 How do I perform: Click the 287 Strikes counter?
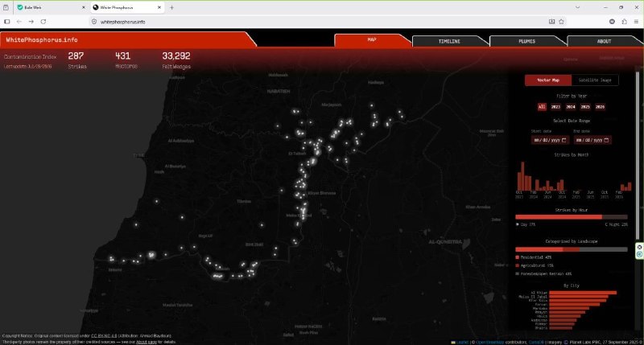pyautogui.click(x=77, y=60)
